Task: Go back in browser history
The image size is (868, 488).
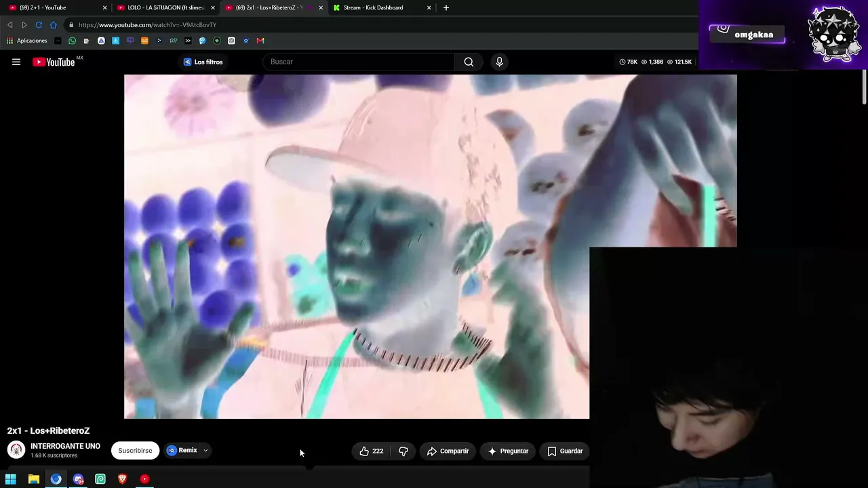Action: 10,25
